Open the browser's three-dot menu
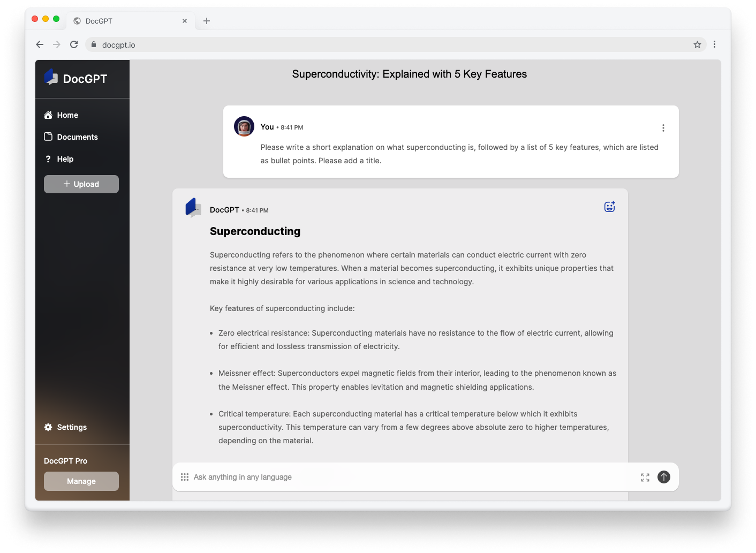 click(715, 44)
